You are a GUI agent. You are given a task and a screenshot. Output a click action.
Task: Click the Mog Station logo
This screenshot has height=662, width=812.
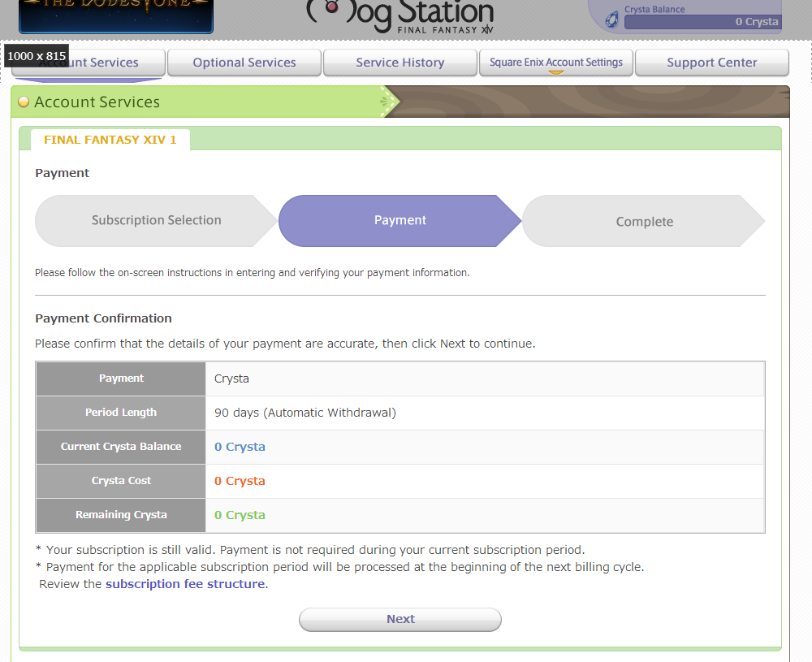click(x=400, y=16)
